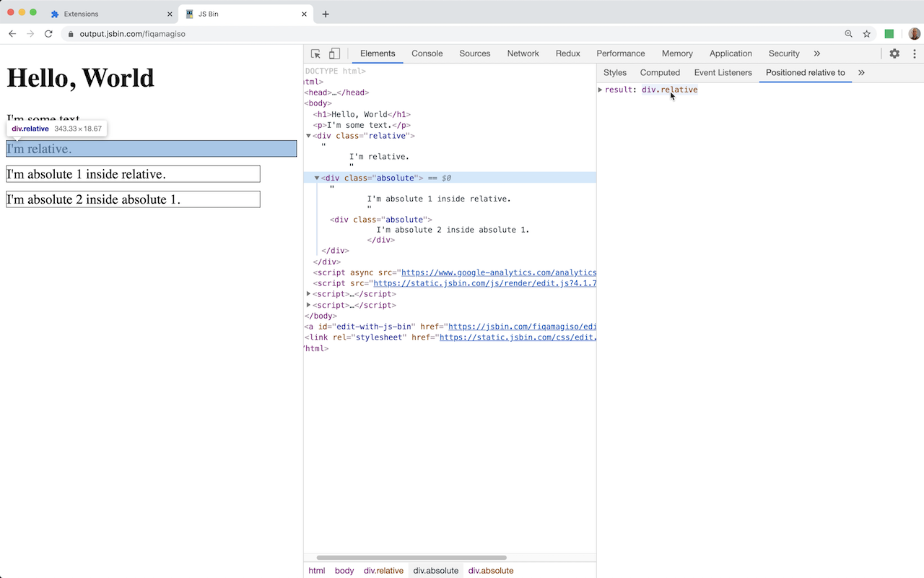Click the browser back arrow
This screenshot has width=924, height=578.
[x=12, y=33]
